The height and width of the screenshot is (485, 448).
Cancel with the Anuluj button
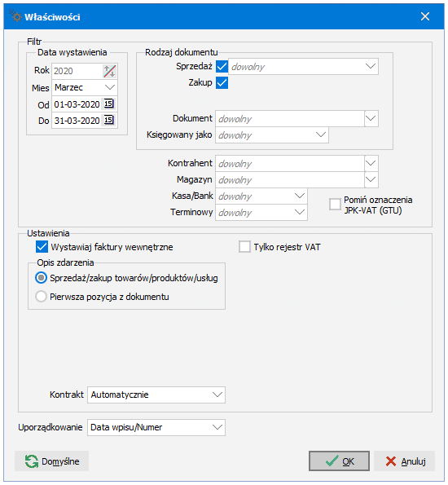click(404, 461)
